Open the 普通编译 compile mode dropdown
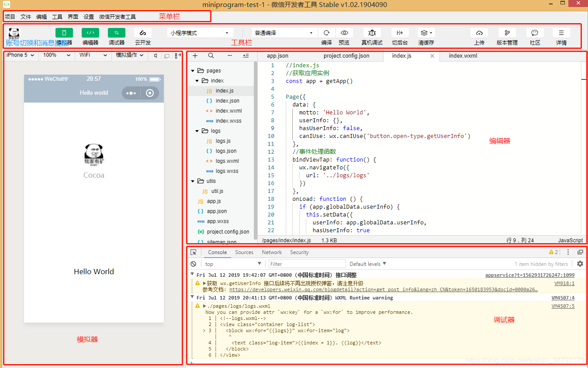This screenshot has width=588, height=368. (284, 33)
